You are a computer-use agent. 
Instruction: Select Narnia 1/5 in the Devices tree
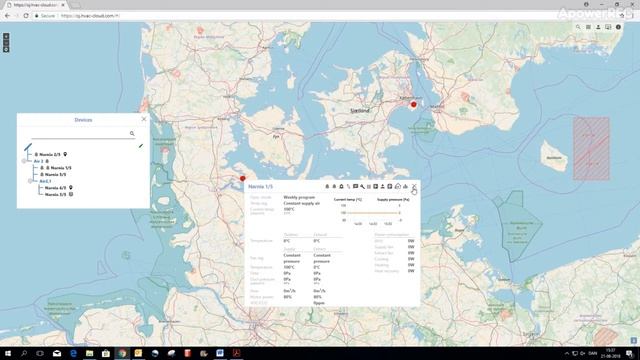click(61, 168)
